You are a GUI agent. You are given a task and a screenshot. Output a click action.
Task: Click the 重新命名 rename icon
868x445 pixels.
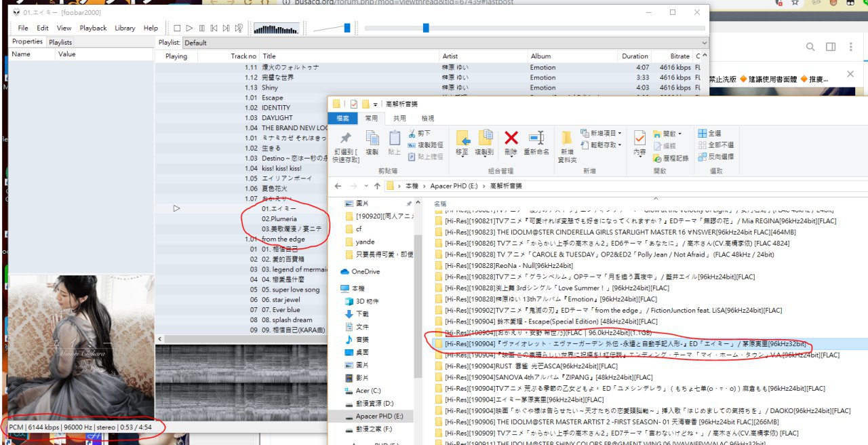pyautogui.click(x=536, y=143)
